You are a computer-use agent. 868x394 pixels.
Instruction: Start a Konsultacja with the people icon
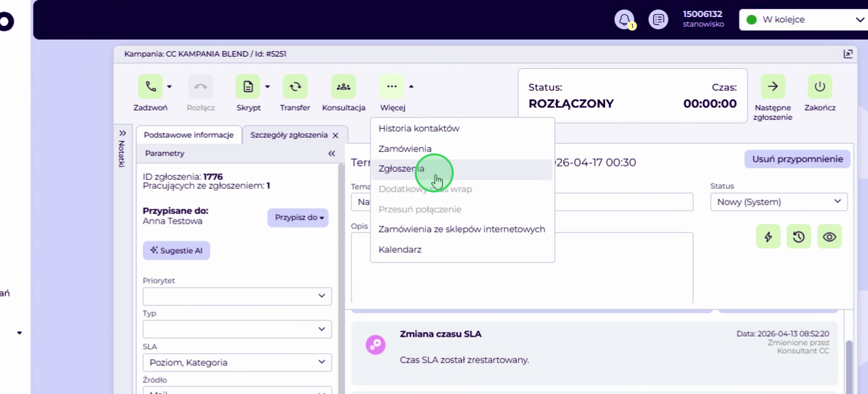[343, 87]
